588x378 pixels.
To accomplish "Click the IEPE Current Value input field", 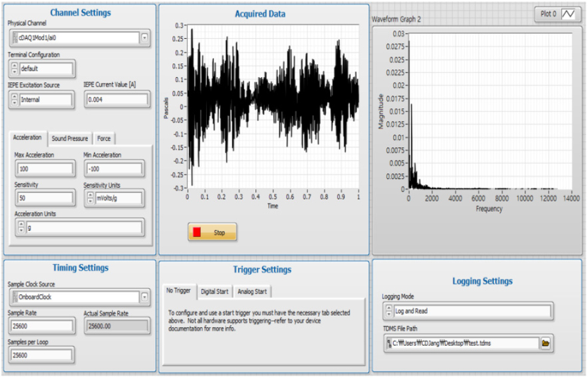I will (116, 100).
